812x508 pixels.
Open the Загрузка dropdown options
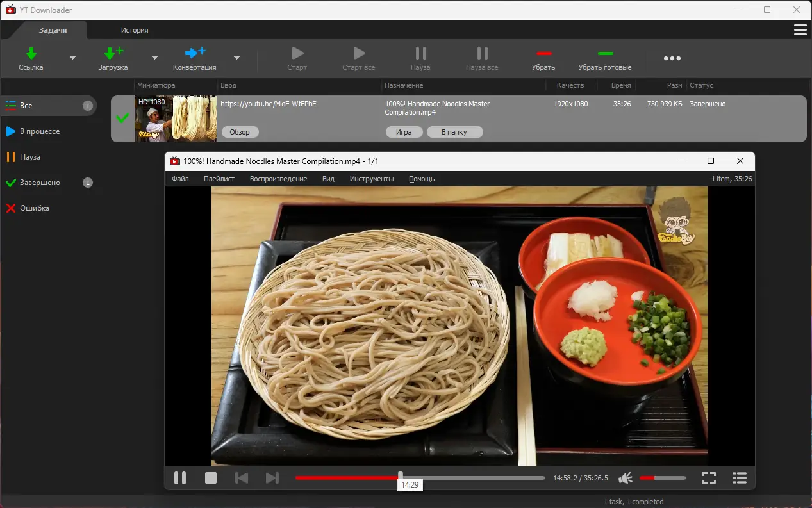click(x=154, y=58)
